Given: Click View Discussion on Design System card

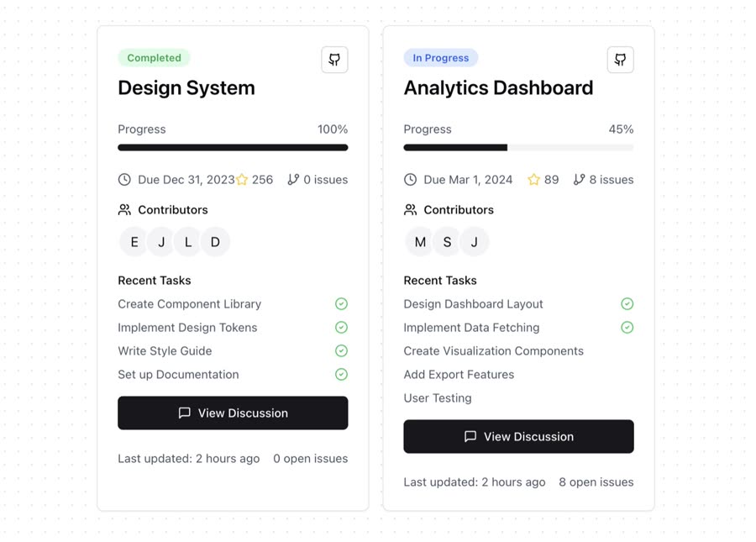Looking at the screenshot, I should tap(233, 413).
